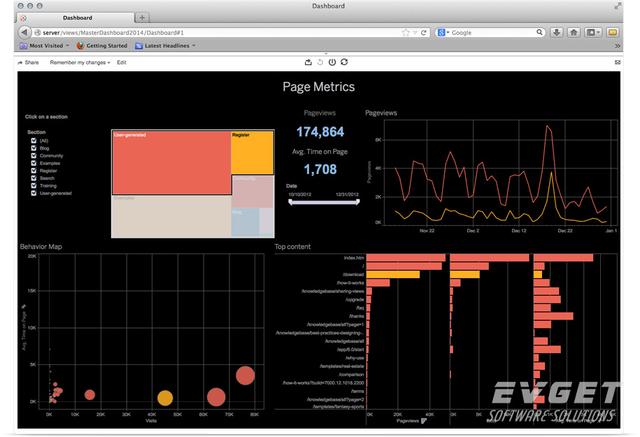The image size is (640, 437).
Task: Click the Revert icon in Tableau toolbar
Action: tap(320, 62)
